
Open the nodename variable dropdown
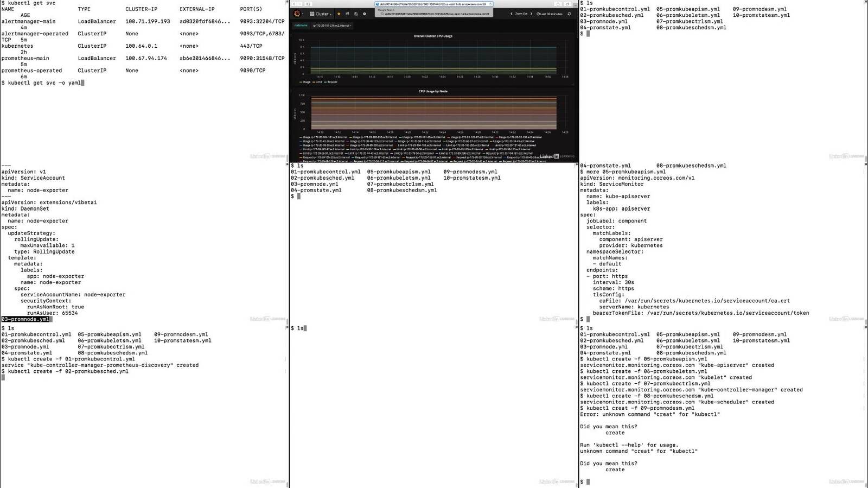pyautogui.click(x=331, y=26)
